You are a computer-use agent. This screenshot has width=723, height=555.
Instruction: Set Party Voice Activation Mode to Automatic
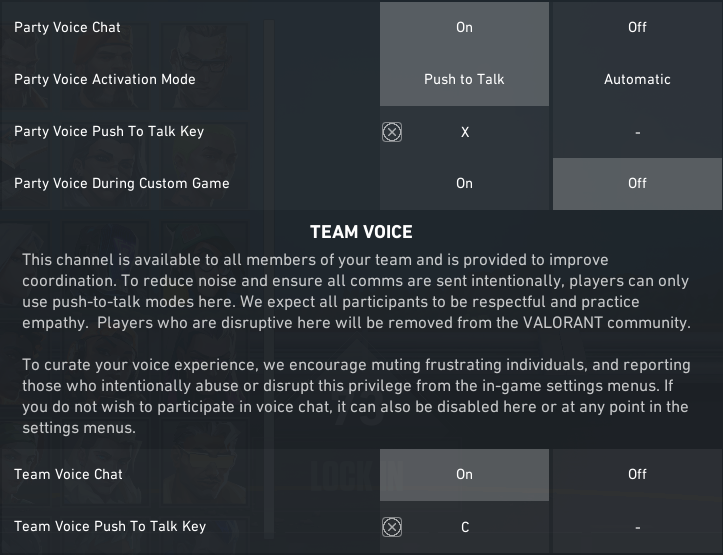(637, 79)
